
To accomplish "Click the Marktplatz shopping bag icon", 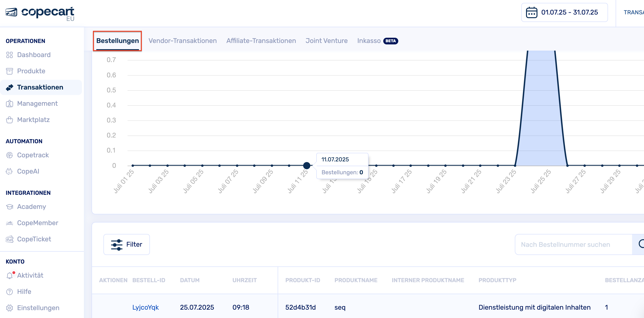I will [x=10, y=120].
